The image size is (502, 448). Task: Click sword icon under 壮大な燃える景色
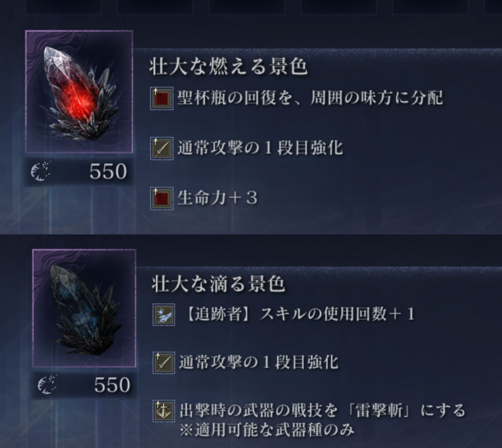click(162, 148)
